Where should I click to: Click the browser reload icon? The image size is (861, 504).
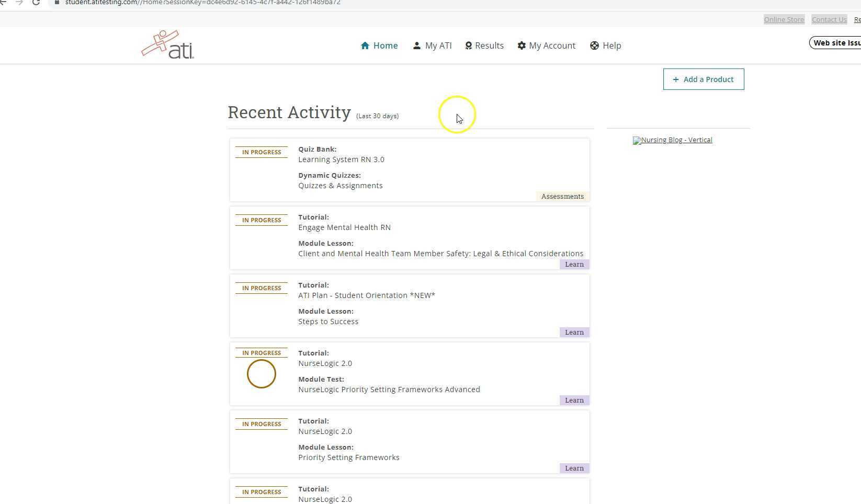click(x=36, y=3)
